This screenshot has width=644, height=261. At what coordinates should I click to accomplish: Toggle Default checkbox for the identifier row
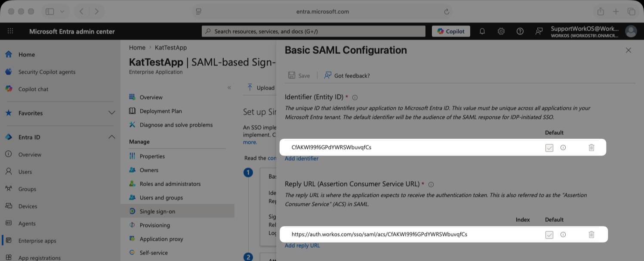click(549, 148)
